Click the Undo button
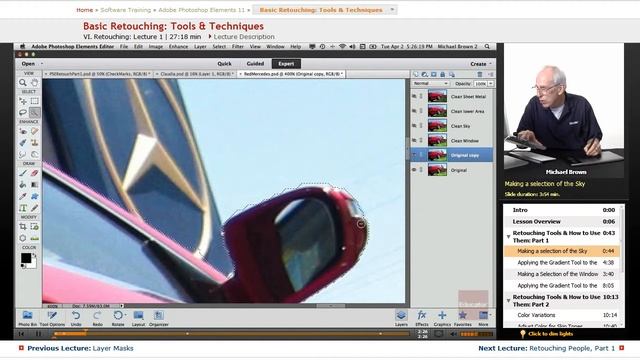The image size is (640, 360). click(x=76, y=318)
